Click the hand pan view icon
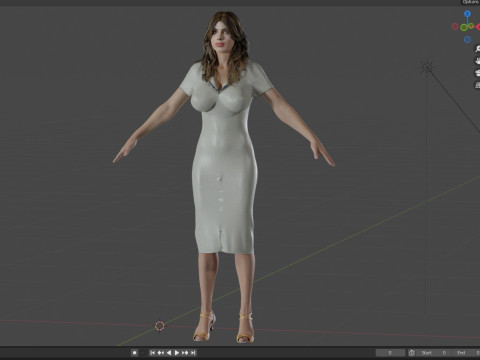The image size is (480, 360). pos(477,61)
